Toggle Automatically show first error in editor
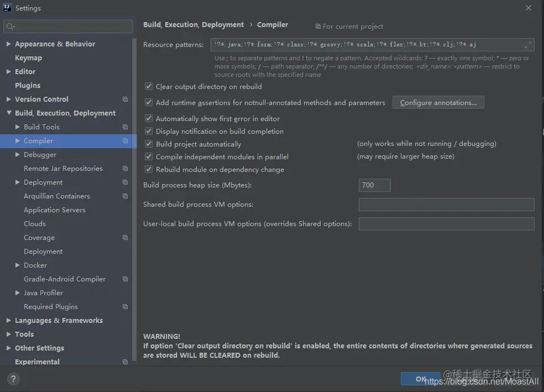 [x=149, y=118]
